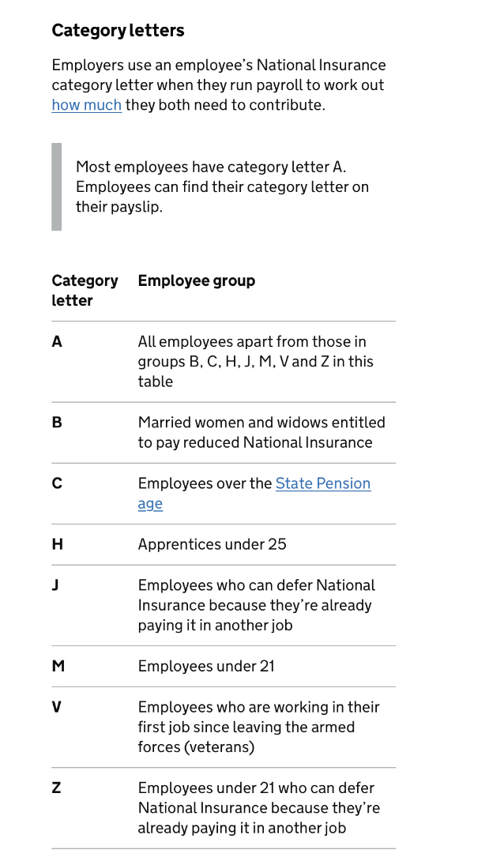Open the 'how much' link
This screenshot has height=861, width=504.
pyautogui.click(x=87, y=105)
